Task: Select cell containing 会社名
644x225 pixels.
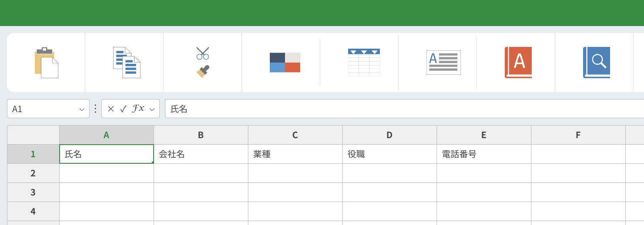Action: [201, 154]
